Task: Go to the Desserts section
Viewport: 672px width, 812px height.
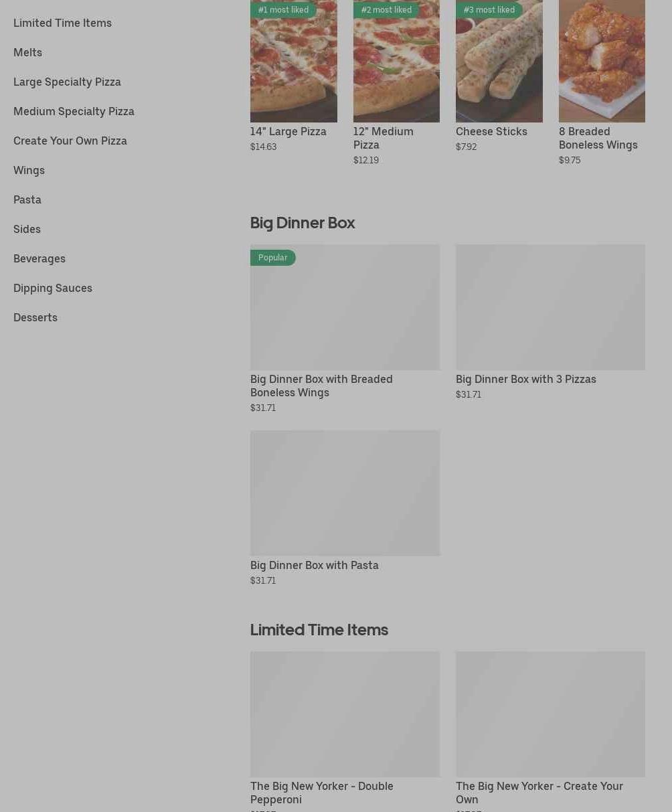Action: click(x=35, y=317)
